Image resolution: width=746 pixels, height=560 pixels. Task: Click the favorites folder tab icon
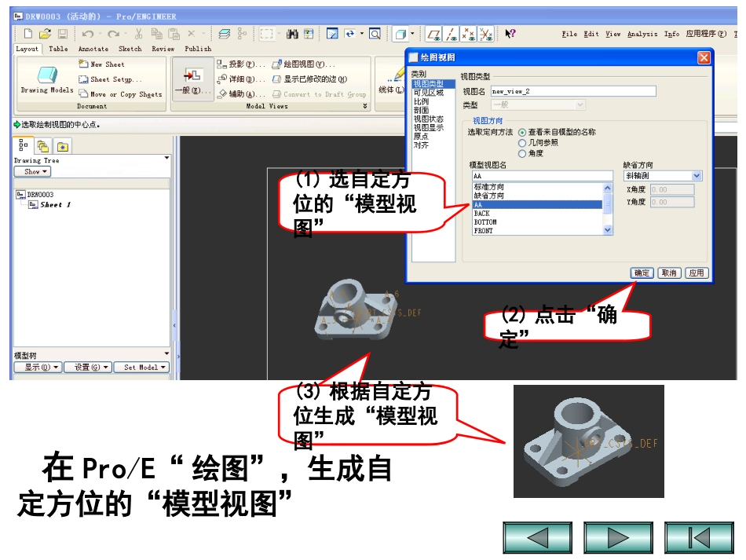[x=62, y=146]
